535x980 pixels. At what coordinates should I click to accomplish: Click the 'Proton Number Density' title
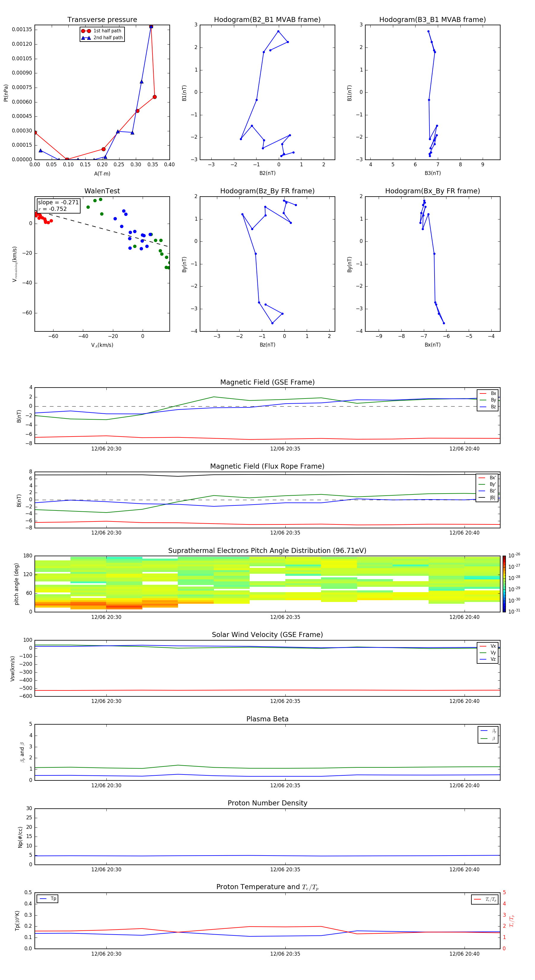pyautogui.click(x=267, y=803)
